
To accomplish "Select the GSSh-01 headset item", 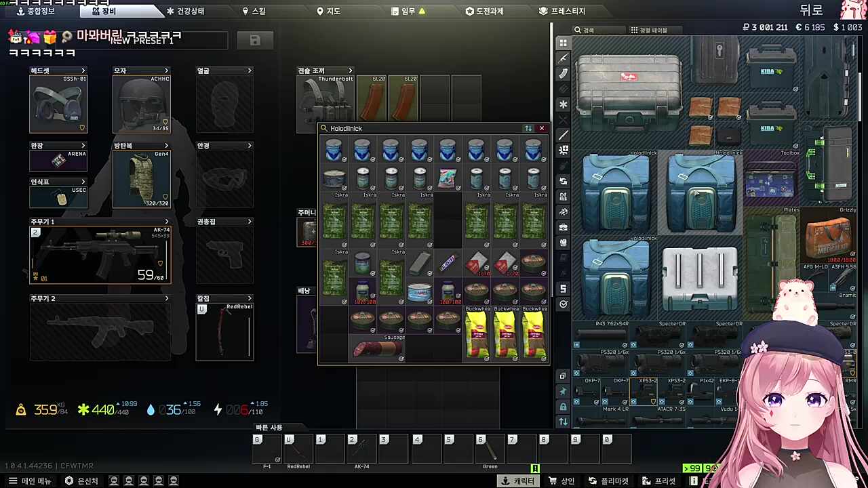I will 58,104.
